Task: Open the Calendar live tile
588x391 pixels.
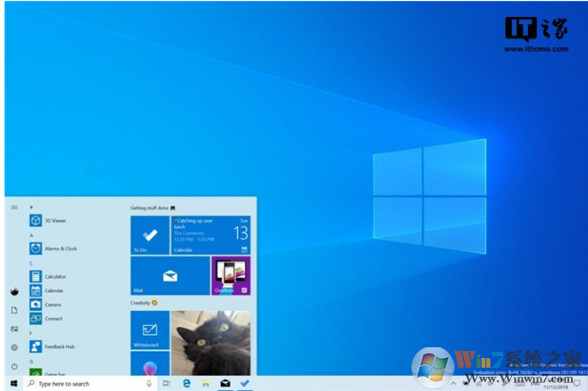Action: coord(210,235)
